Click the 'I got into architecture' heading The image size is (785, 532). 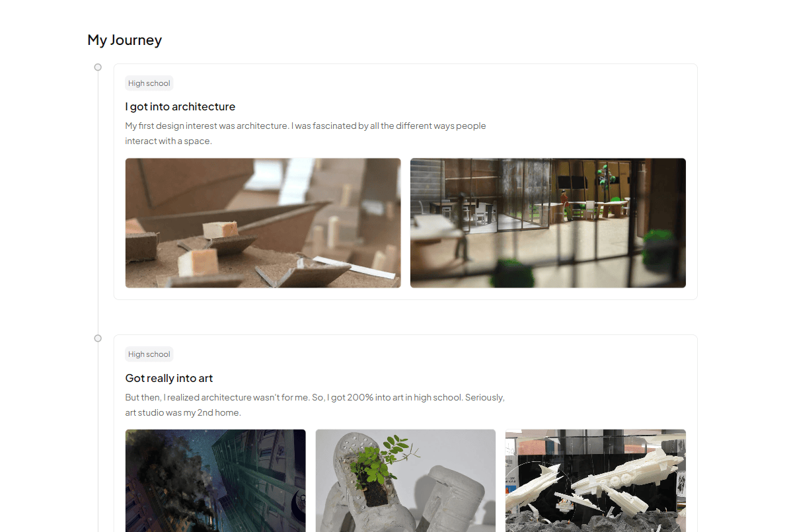[x=180, y=106]
